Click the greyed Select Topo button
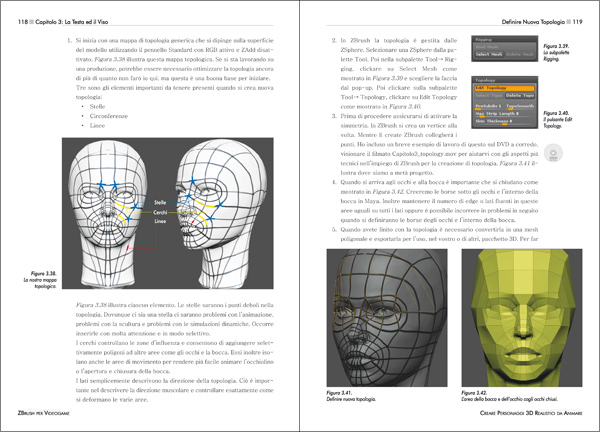 [489, 95]
